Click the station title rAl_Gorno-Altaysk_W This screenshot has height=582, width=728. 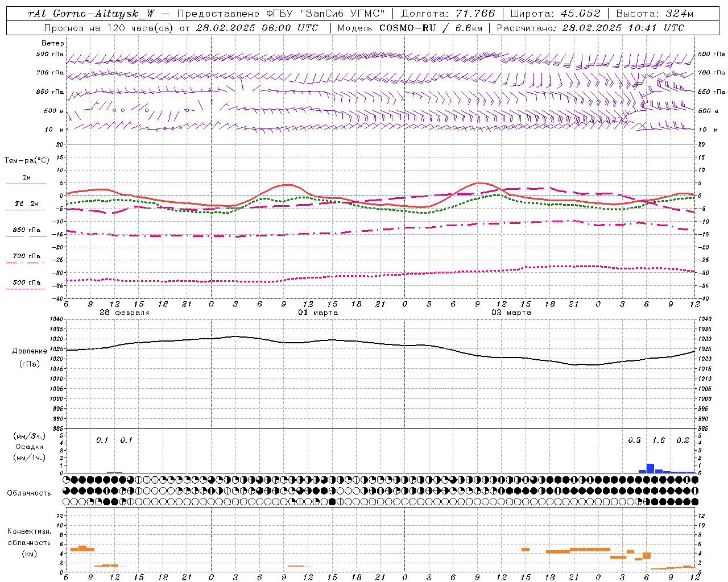92,14
